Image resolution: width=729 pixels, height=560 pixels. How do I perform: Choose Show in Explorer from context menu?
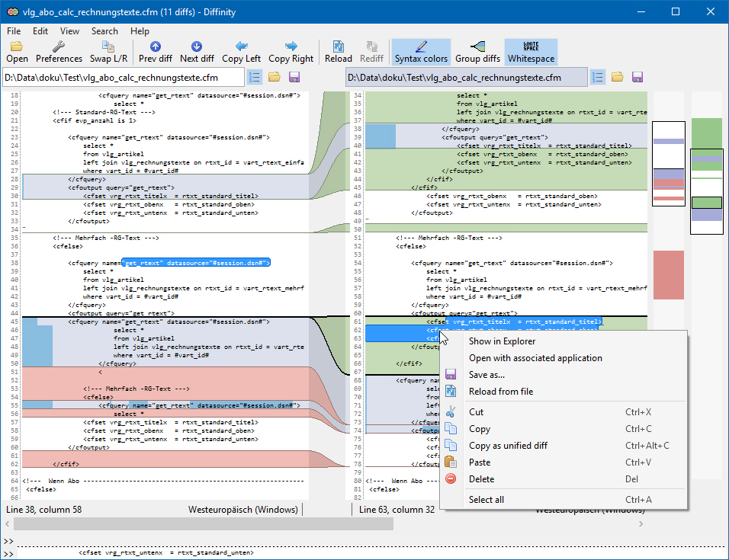[563, 341]
